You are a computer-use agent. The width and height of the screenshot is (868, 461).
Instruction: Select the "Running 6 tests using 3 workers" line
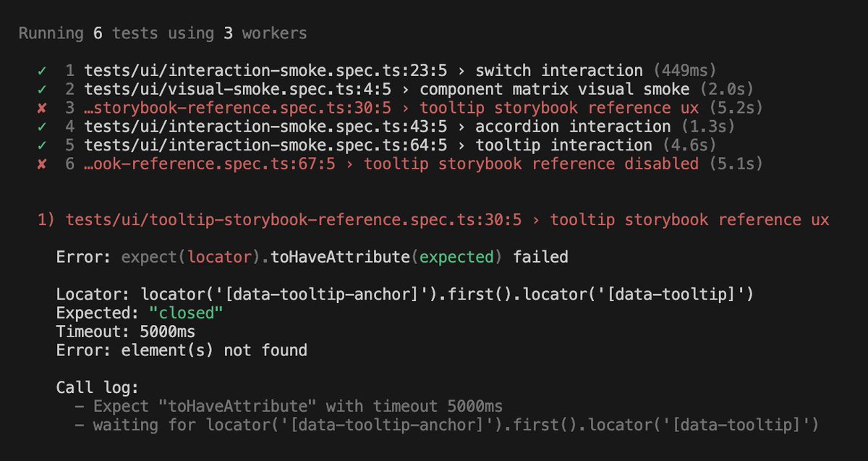pyautogui.click(x=163, y=33)
